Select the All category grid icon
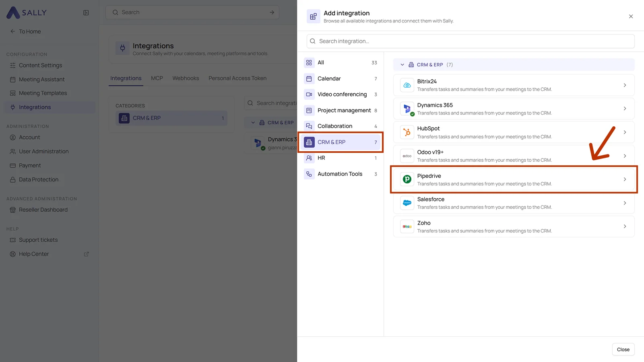This screenshot has height=362, width=644. pyautogui.click(x=309, y=63)
